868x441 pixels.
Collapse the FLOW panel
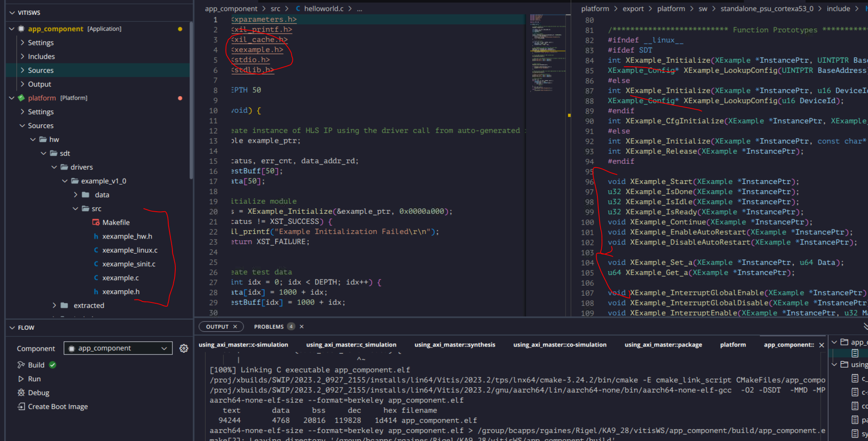click(12, 328)
